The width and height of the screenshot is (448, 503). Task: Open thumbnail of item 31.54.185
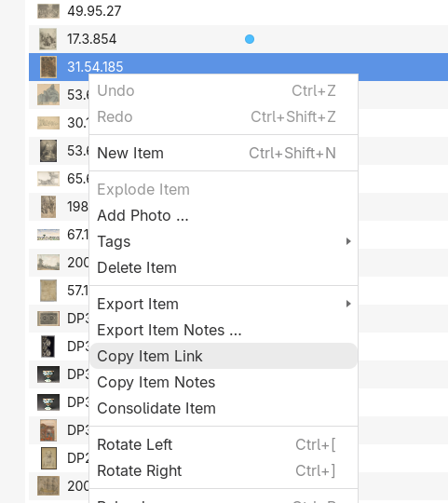pyautogui.click(x=48, y=67)
